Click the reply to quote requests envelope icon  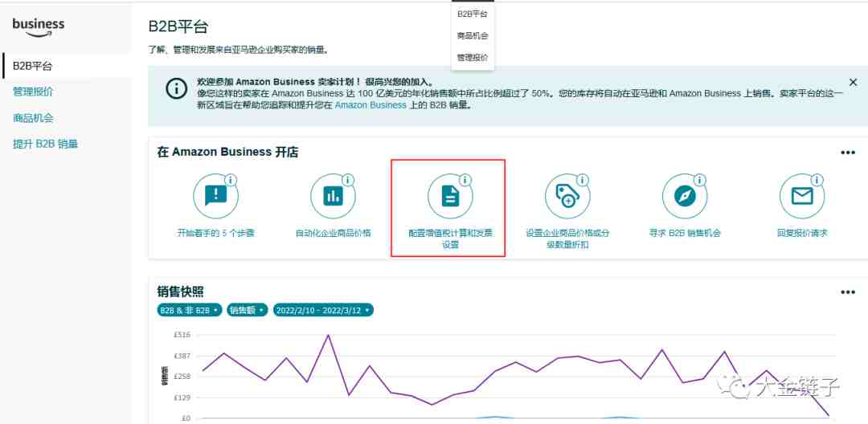802,196
